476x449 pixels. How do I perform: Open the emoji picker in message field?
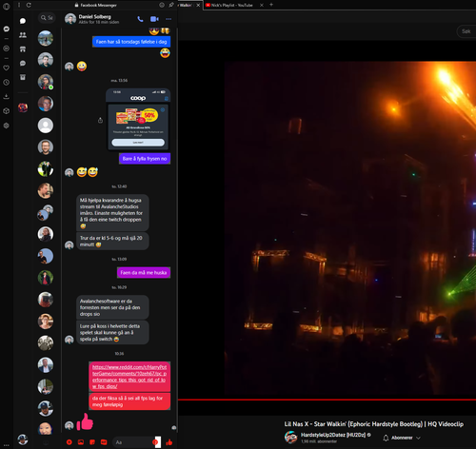coord(155,442)
